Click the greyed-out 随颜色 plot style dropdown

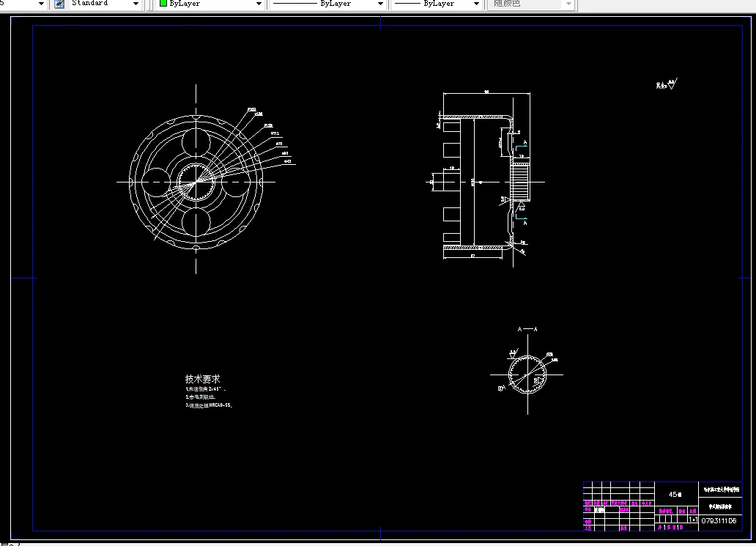coord(531,4)
